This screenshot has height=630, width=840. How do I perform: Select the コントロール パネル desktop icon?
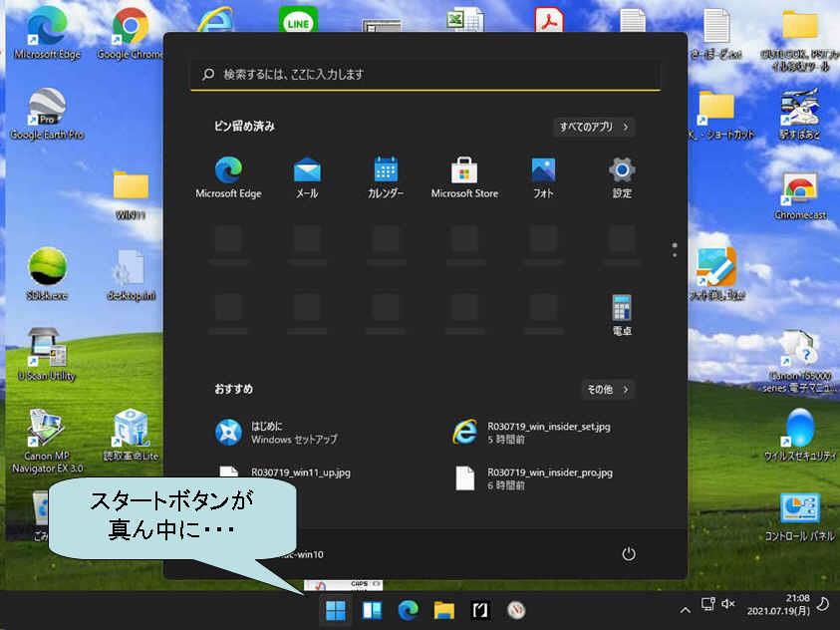[800, 517]
